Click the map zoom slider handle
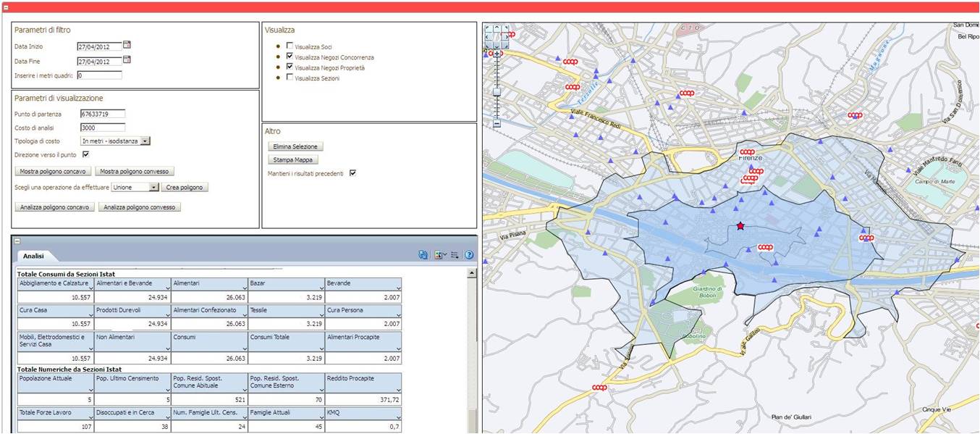 click(497, 91)
